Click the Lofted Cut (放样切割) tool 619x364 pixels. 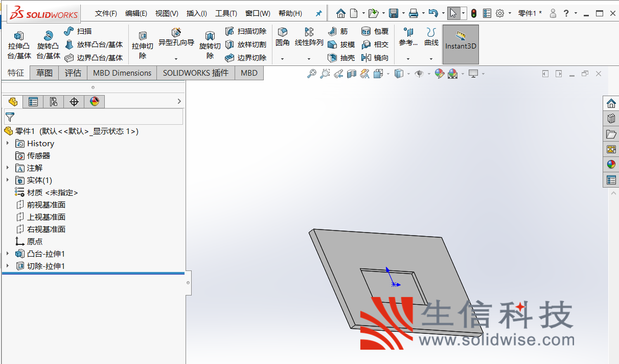pos(245,44)
